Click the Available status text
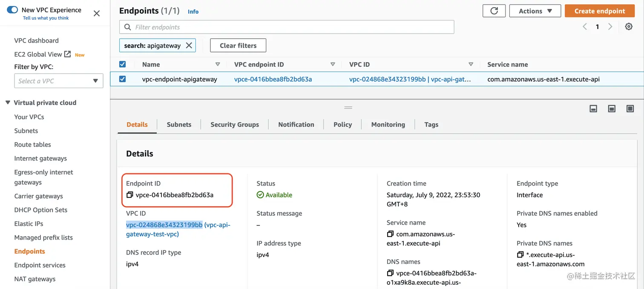This screenshot has width=644, height=289. (279, 195)
